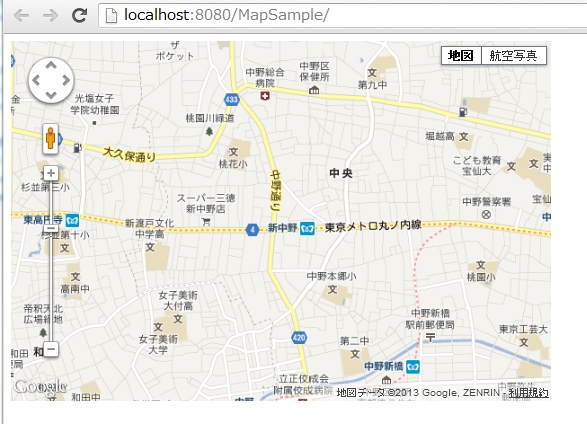Click the Google logo on map
The image size is (587, 424).
pyautogui.click(x=40, y=386)
